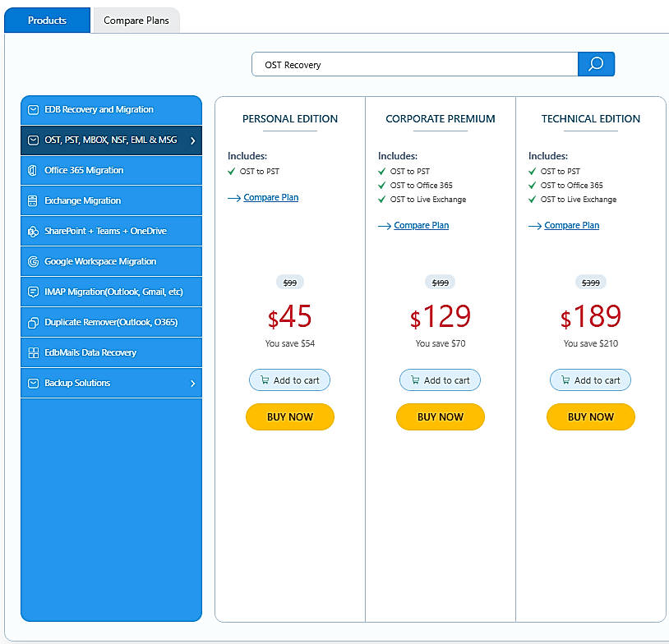Select IMAP Migration(Outlook, Gmail, etc) category
669x644 pixels.
coord(111,292)
